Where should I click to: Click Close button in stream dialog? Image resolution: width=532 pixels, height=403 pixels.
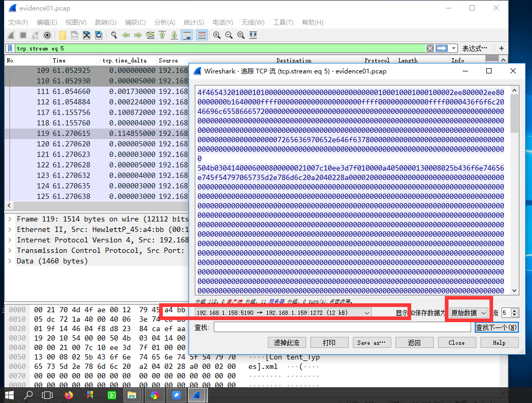pyautogui.click(x=457, y=343)
